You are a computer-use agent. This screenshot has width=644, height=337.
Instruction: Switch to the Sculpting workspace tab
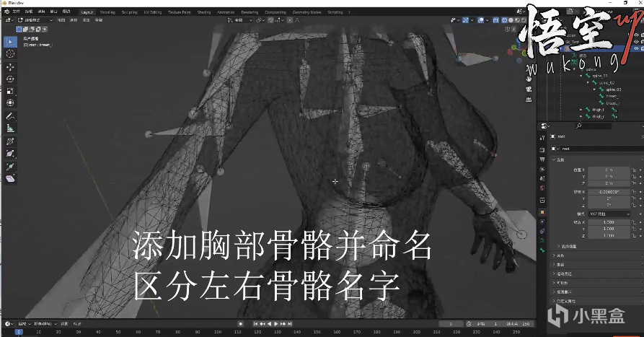(x=129, y=12)
